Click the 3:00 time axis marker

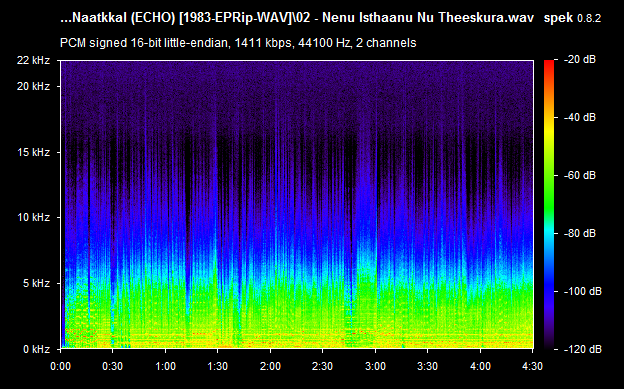point(375,366)
